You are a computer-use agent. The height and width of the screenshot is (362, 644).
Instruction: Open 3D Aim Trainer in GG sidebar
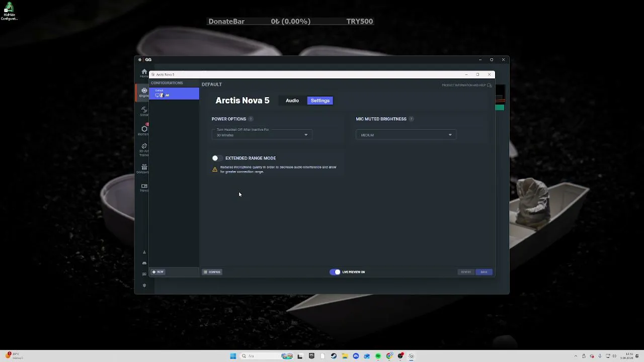pos(144,149)
